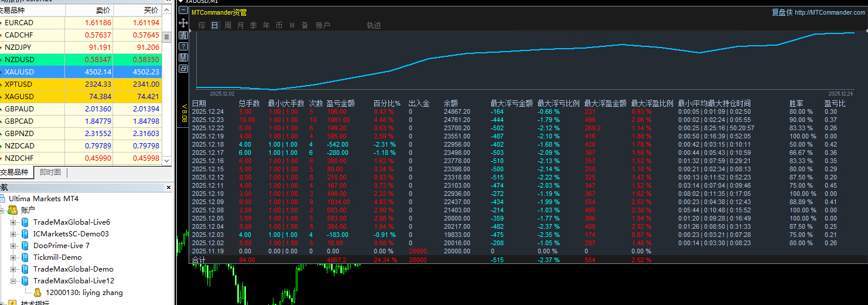Image resolution: width=868 pixels, height=305 pixels.
Task: Click the 2025.12.24 date row
Action: (x=208, y=111)
